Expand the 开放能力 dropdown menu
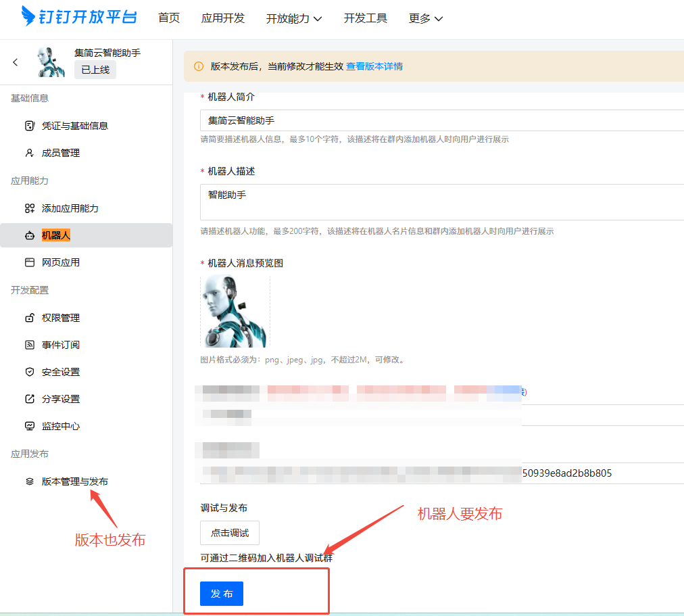The width and height of the screenshot is (684, 616). [x=294, y=18]
